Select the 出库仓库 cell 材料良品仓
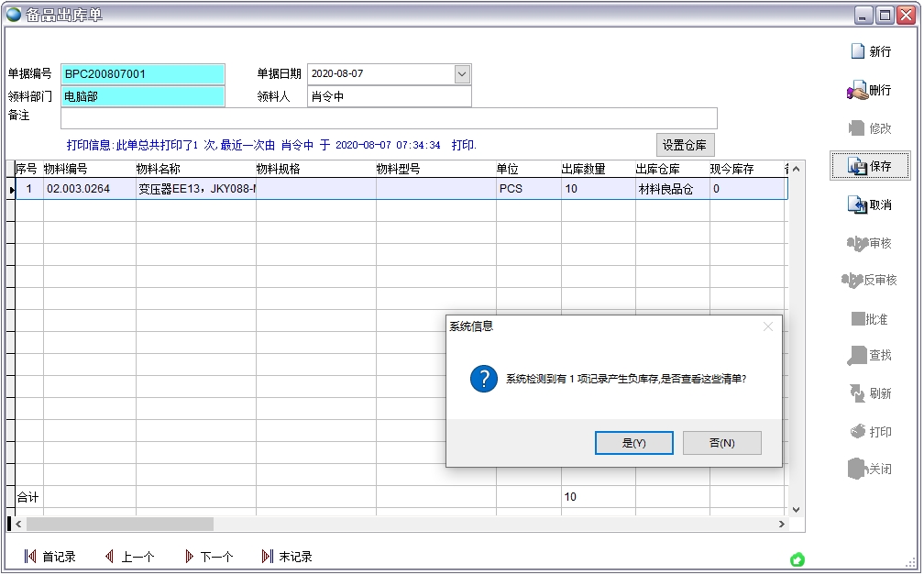 [671, 189]
